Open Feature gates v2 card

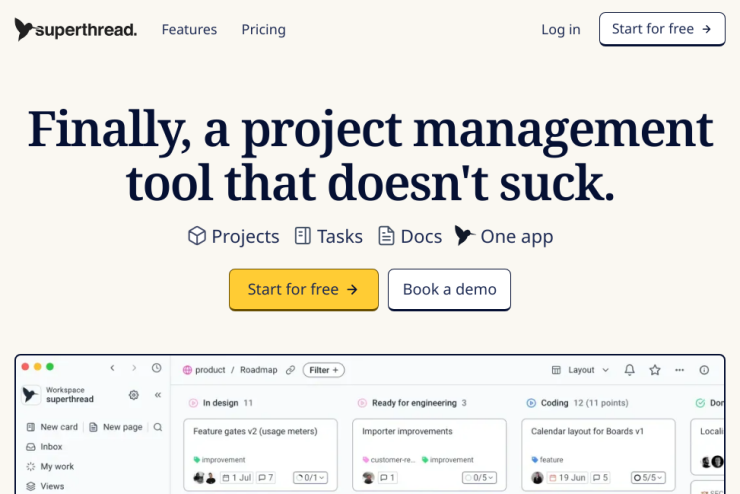pyautogui.click(x=261, y=455)
